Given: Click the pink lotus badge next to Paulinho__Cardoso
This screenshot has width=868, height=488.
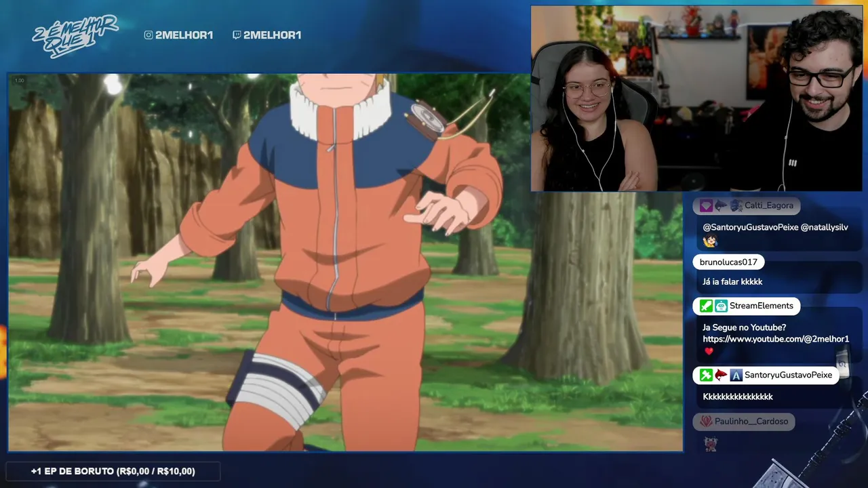Looking at the screenshot, I should pos(706,421).
